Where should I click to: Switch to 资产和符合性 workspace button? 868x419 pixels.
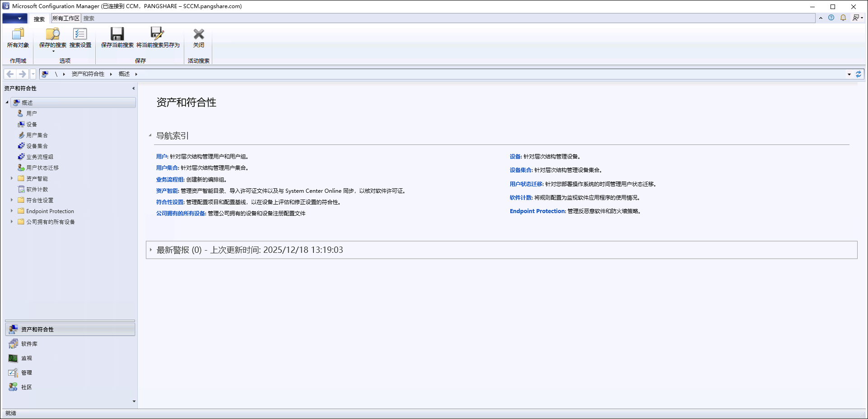70,329
